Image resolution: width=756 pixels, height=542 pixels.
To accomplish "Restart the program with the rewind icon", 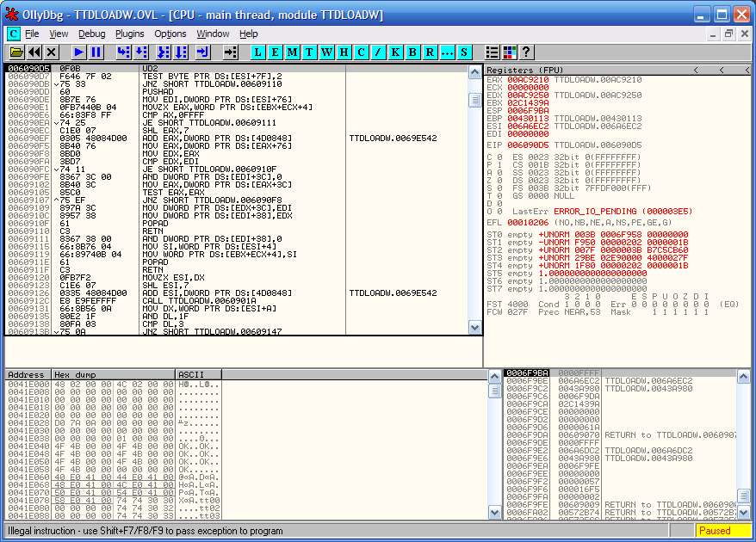I will click(x=34, y=52).
